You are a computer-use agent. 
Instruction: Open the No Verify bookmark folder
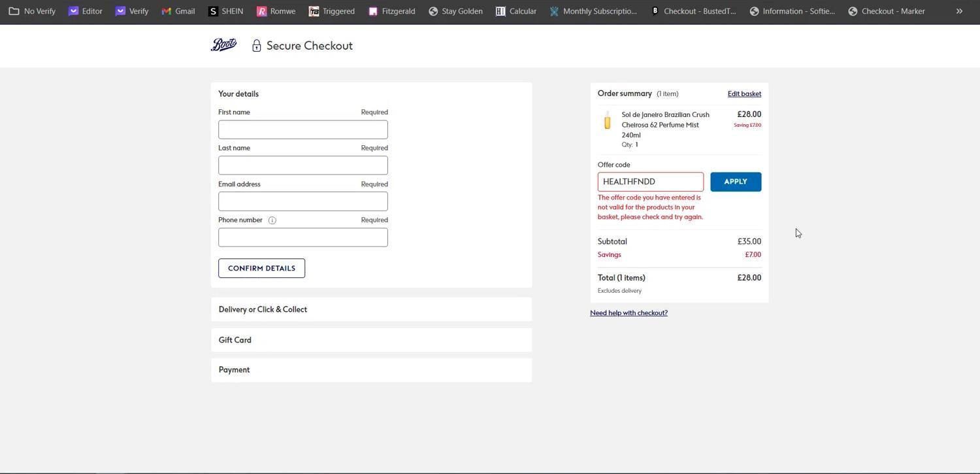tap(32, 11)
